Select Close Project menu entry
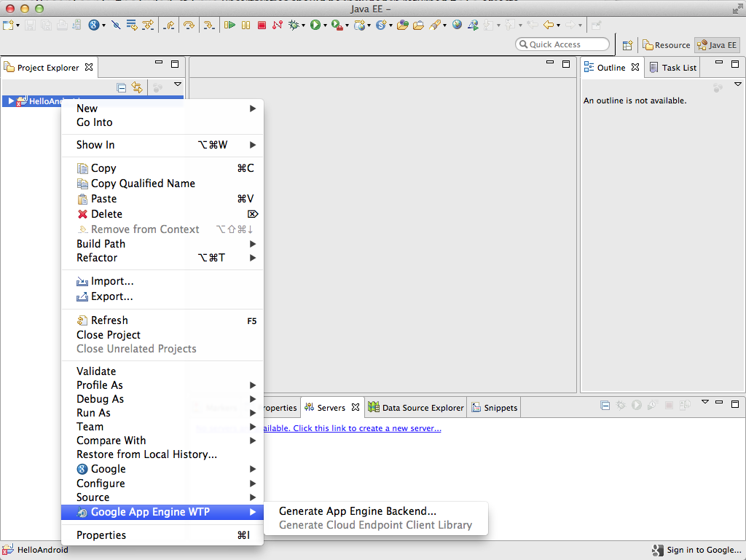The image size is (746, 560). point(162,335)
